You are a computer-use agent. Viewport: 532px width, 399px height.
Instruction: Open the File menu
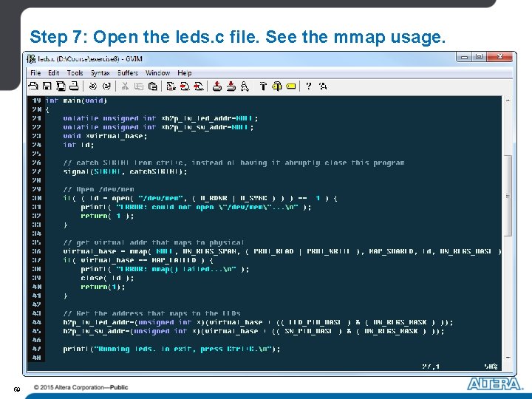coord(35,73)
